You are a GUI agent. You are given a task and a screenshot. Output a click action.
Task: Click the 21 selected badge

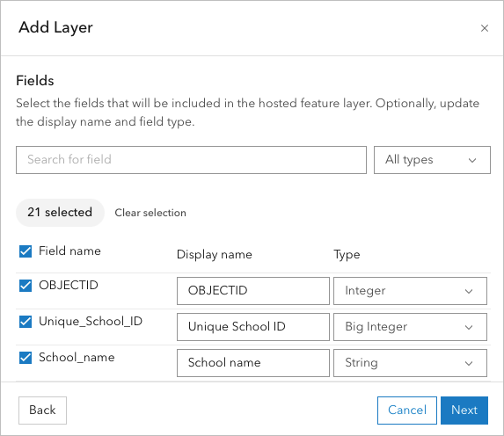(60, 213)
